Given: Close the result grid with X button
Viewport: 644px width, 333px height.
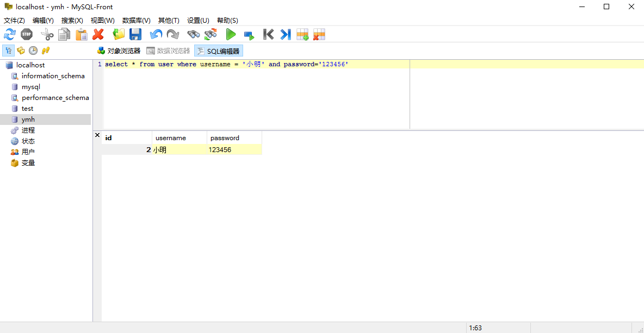Looking at the screenshot, I should (97, 135).
